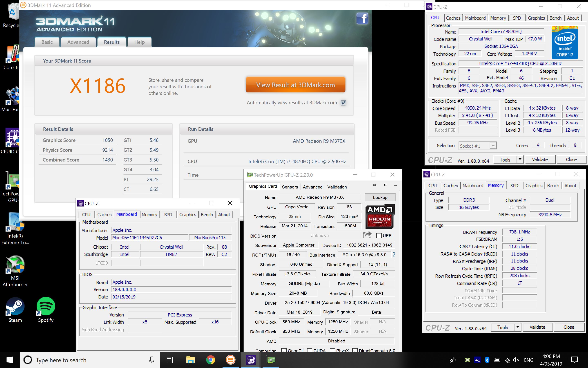Open the SPD tab in the Mainboard CPU-Z window
Image resolution: width=588 pixels, height=368 pixels.
(168, 214)
